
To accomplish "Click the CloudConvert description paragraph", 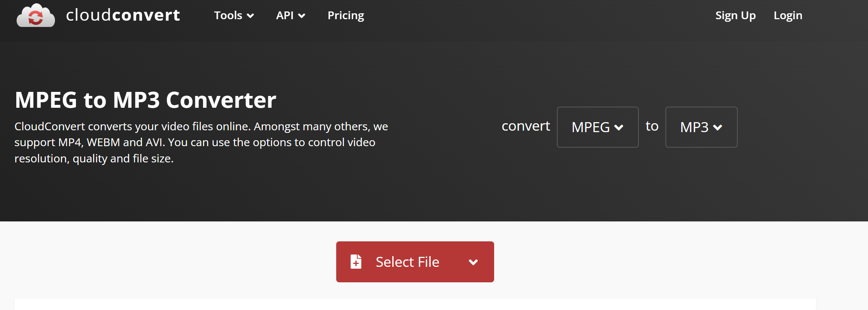I will pyautogui.click(x=201, y=142).
